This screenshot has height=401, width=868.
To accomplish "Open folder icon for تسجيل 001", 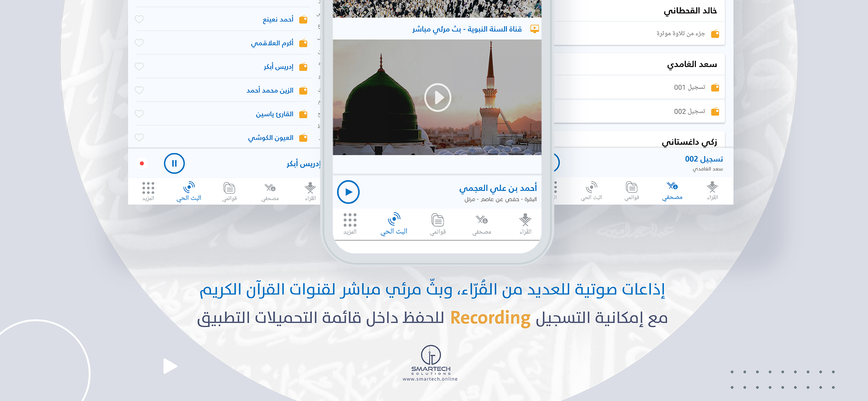I will click(715, 87).
